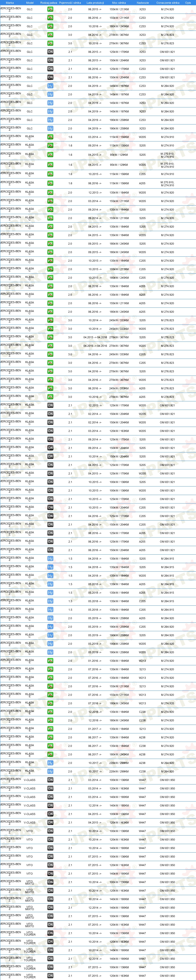Click the Oznaczenie silnika column header
196x980 pixels.
point(167,3)
